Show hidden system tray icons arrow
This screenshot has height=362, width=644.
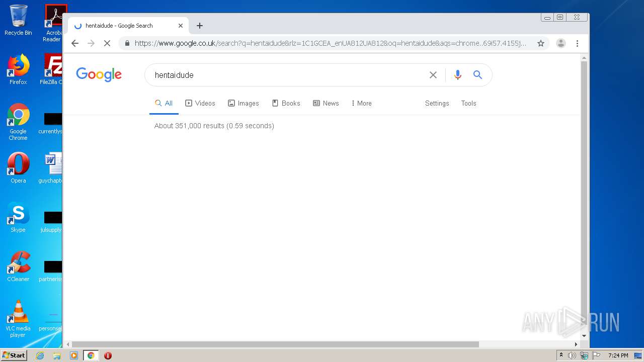click(x=561, y=355)
